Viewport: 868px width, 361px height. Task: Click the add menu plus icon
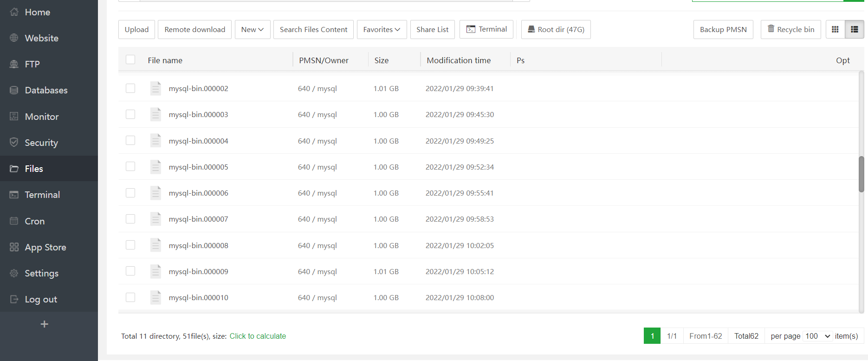pos(45,324)
